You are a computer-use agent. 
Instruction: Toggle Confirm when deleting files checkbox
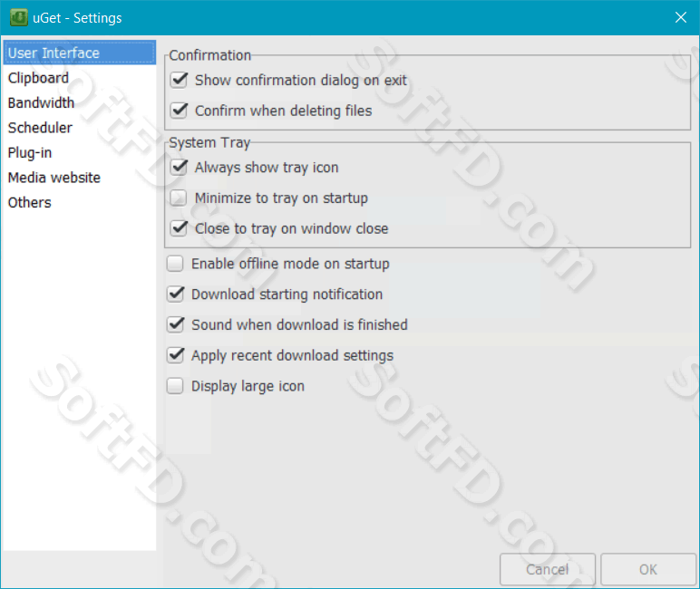[x=179, y=111]
